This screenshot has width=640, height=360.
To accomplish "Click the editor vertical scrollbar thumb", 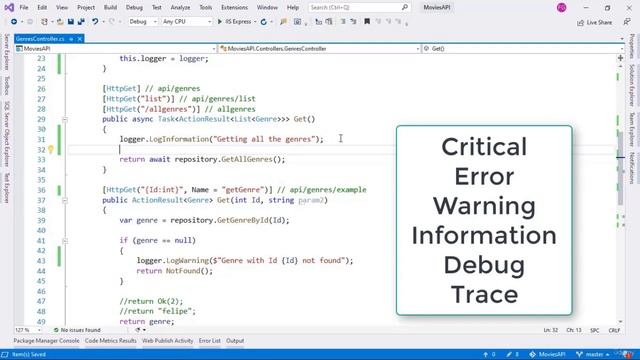I will (621, 167).
